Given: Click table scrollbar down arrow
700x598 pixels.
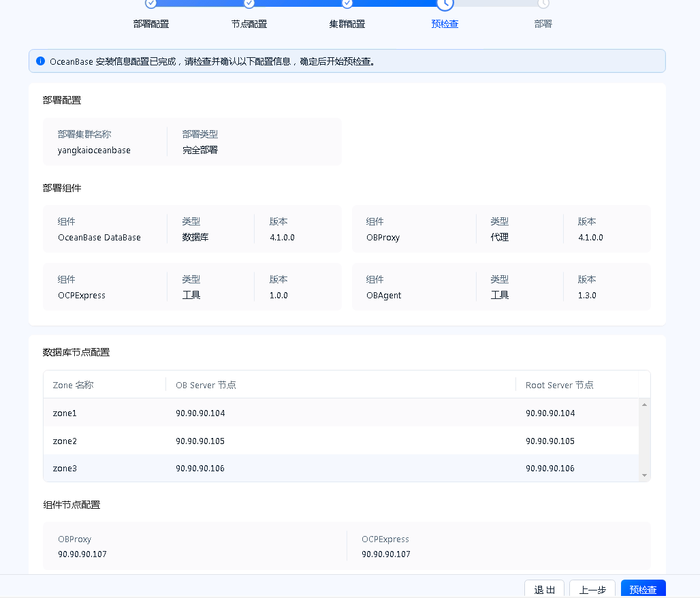Looking at the screenshot, I should [x=644, y=475].
